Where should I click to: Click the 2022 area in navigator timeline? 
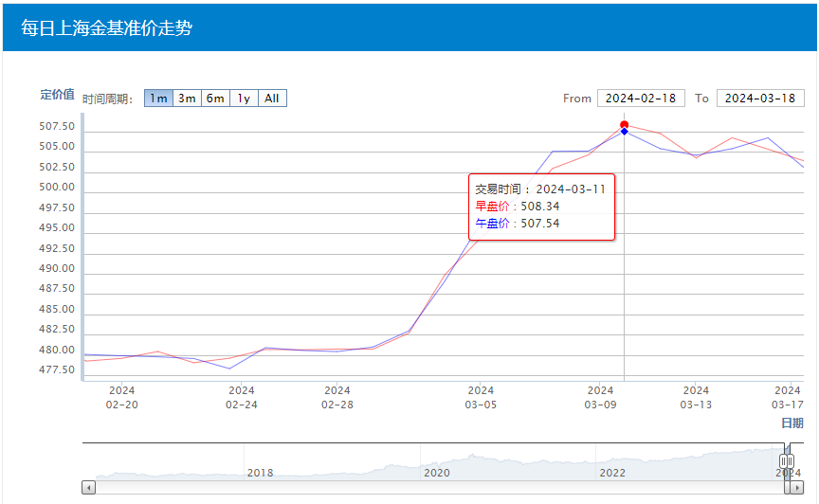[x=612, y=472]
